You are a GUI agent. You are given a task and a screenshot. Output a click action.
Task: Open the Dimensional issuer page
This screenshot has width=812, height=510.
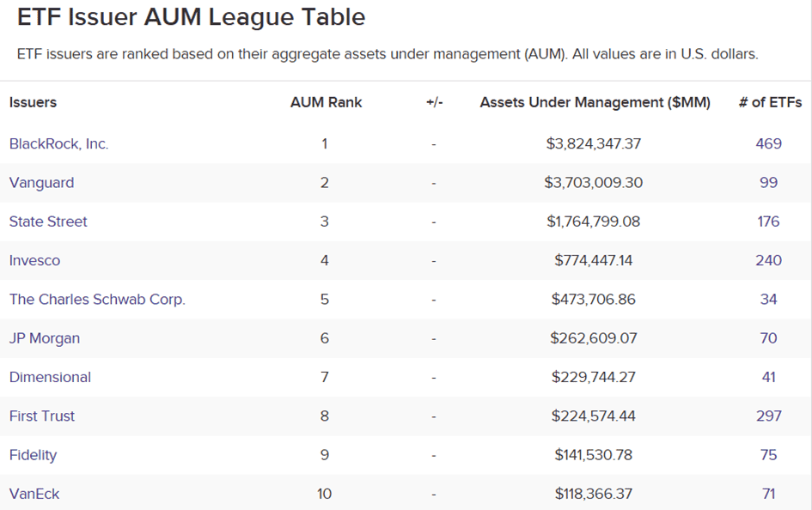pos(50,377)
